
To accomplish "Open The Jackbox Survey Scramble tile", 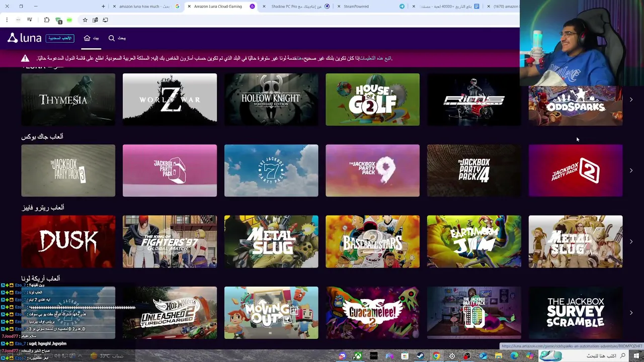I will pyautogui.click(x=576, y=312).
